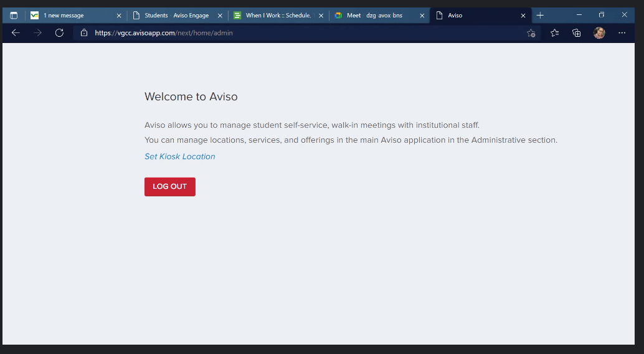Click the 'Welcome to Aviso' heading
The image size is (644, 354).
click(x=191, y=97)
